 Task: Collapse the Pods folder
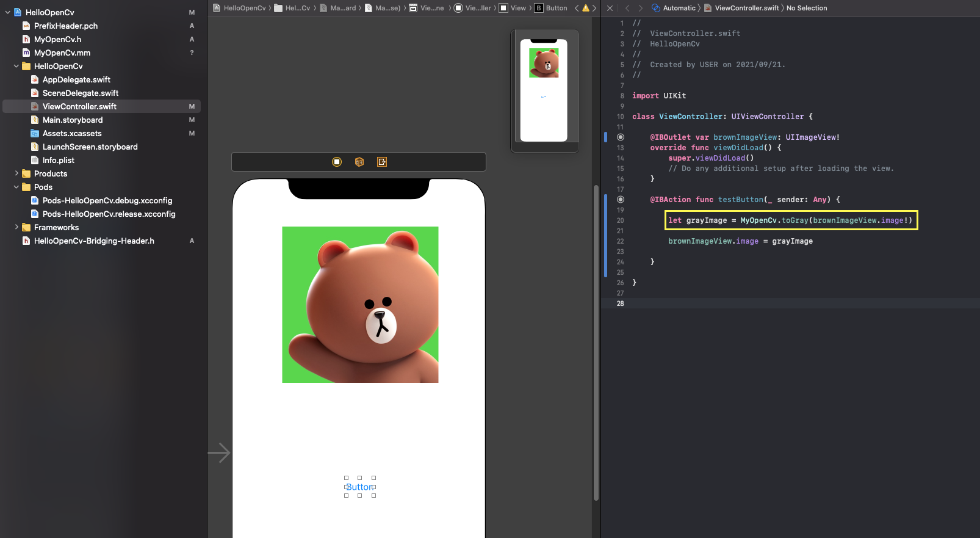tap(16, 187)
